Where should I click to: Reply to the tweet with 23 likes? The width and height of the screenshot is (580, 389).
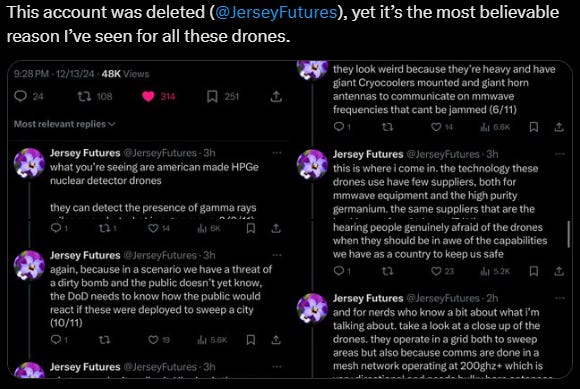coord(339,271)
